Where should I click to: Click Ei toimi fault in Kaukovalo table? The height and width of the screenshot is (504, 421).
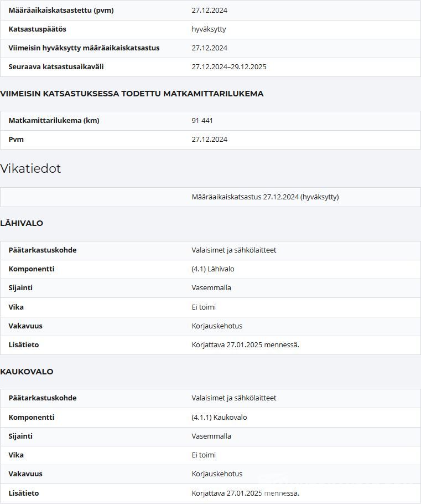click(204, 455)
